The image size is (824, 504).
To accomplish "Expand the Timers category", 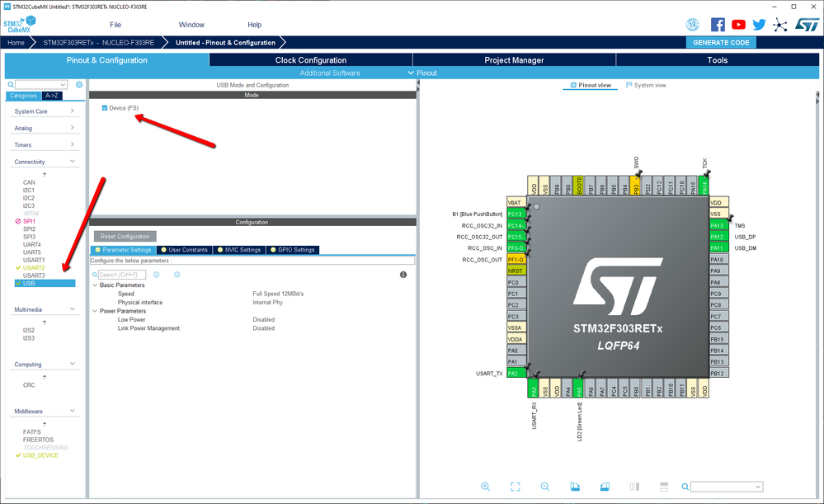I will (x=45, y=144).
